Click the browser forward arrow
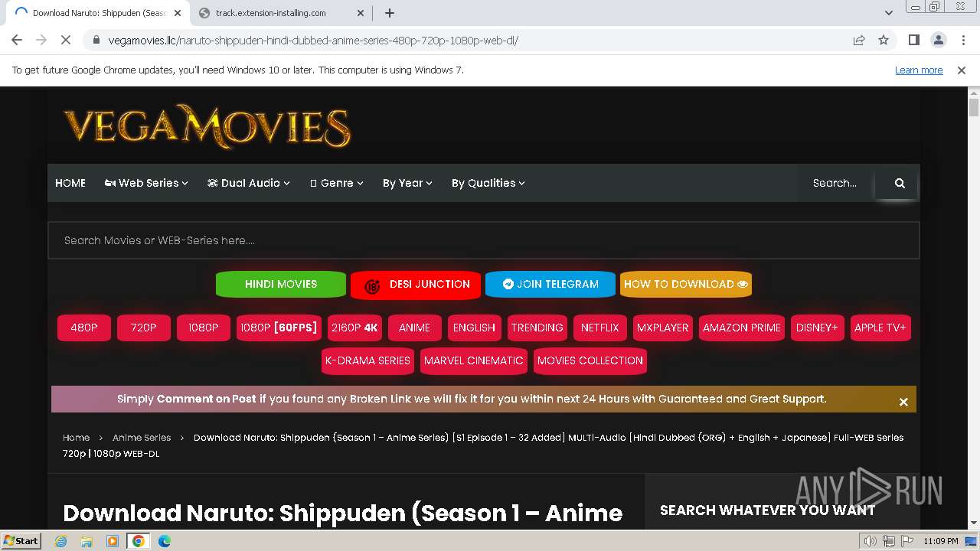Viewport: 980px width, 551px height. pos(41,40)
